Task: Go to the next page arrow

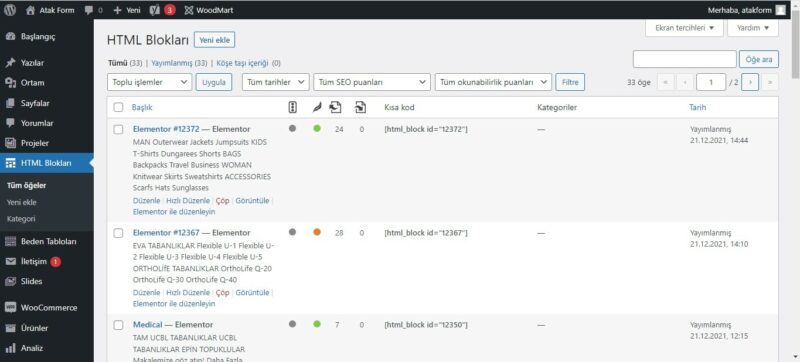Action: pos(750,82)
